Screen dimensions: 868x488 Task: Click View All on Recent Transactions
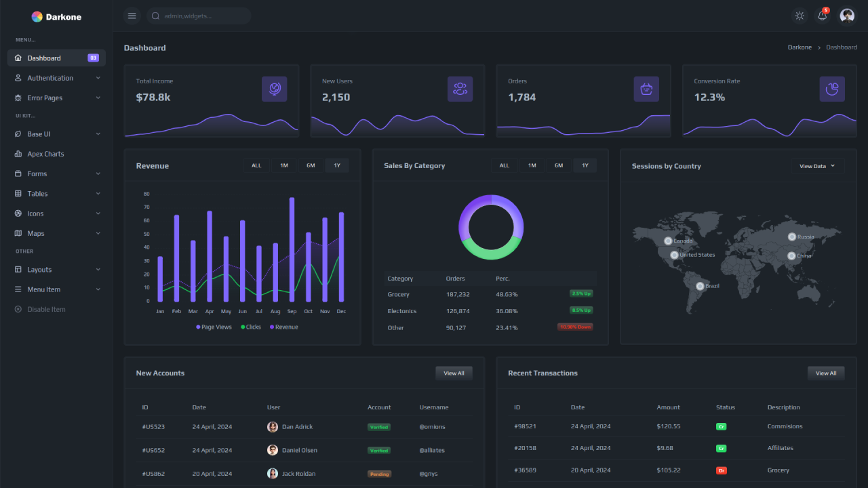tap(825, 373)
